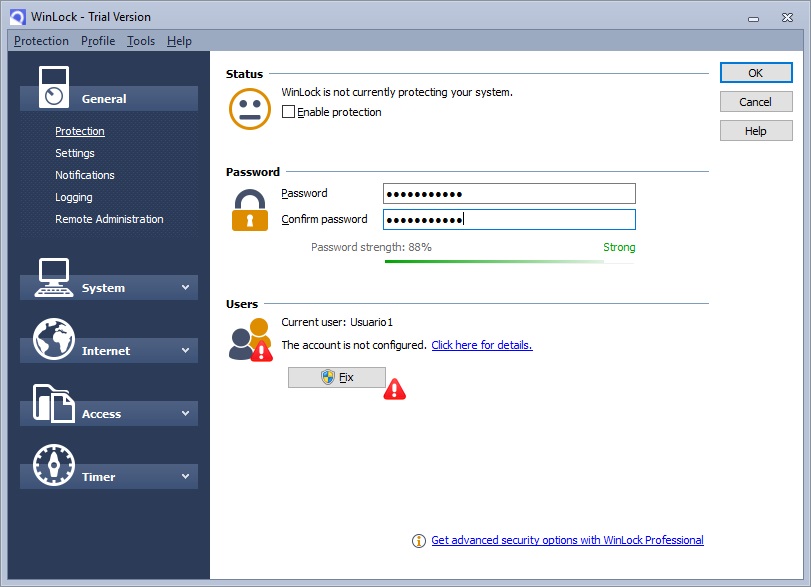Open the WinLock Professional upgrade link

click(567, 540)
